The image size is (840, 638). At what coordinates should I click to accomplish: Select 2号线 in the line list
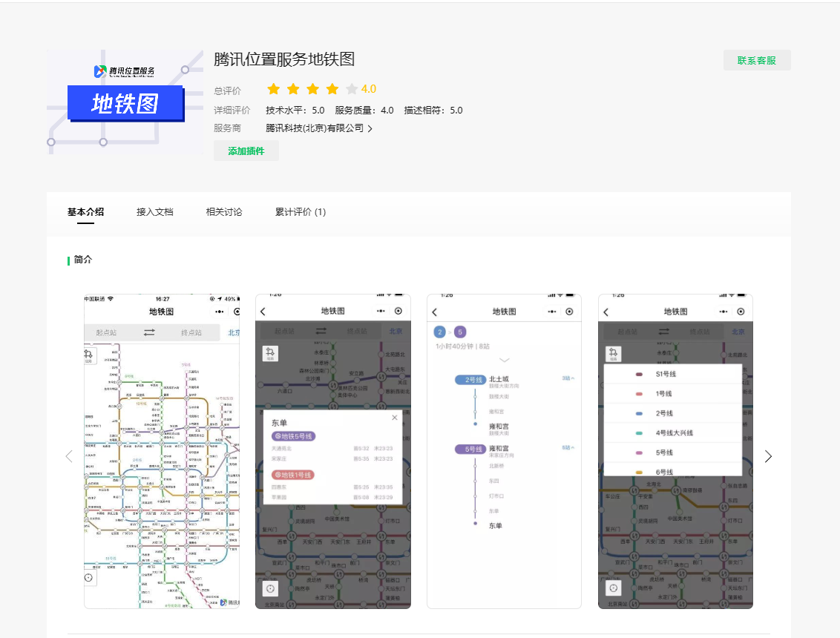click(x=673, y=413)
